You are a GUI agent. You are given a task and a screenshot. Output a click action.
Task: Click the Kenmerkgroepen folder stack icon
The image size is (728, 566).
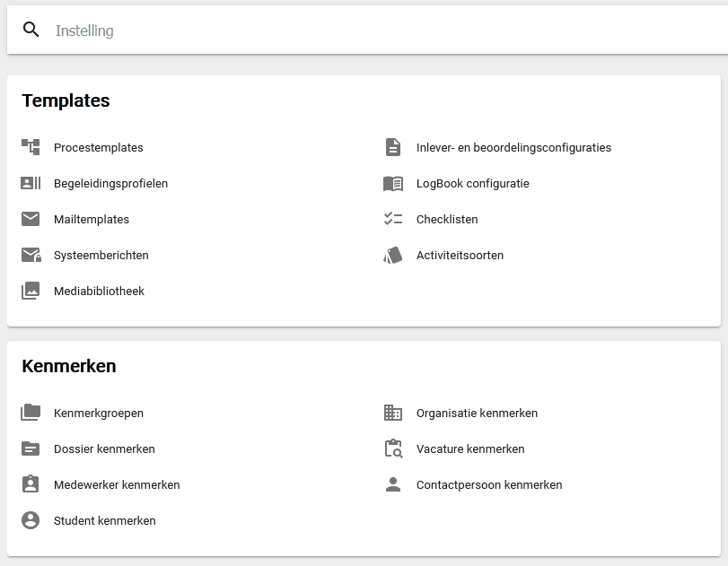(31, 412)
